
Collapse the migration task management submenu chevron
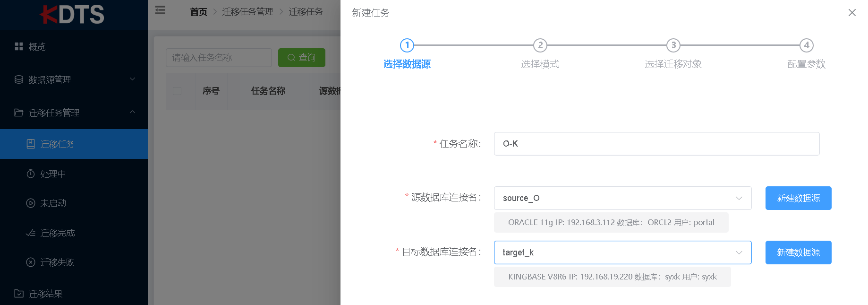pyautogui.click(x=133, y=112)
